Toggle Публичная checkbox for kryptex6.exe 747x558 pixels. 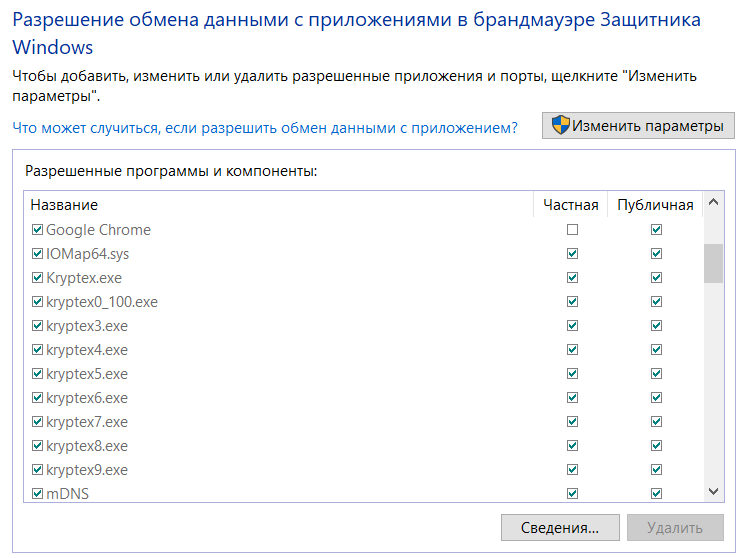[x=656, y=397]
